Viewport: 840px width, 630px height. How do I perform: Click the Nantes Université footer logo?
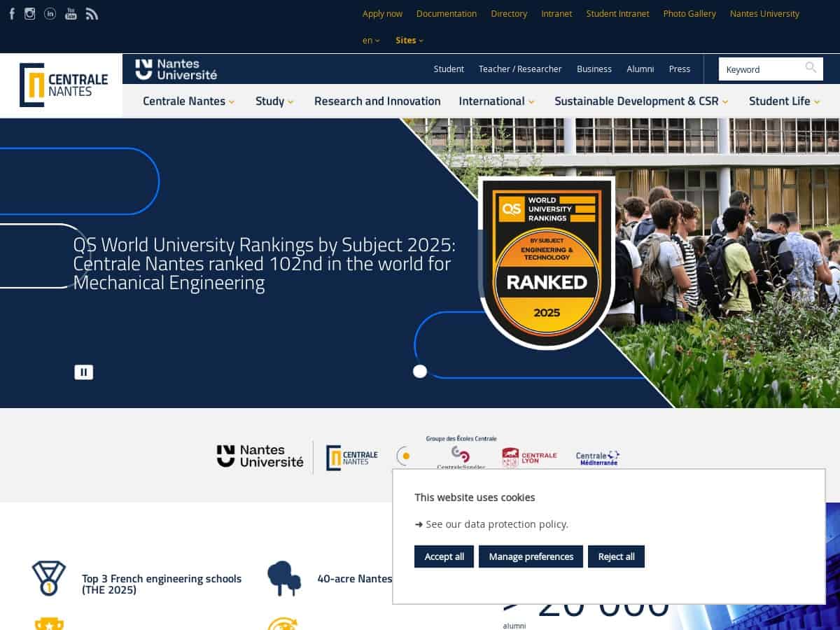(260, 456)
